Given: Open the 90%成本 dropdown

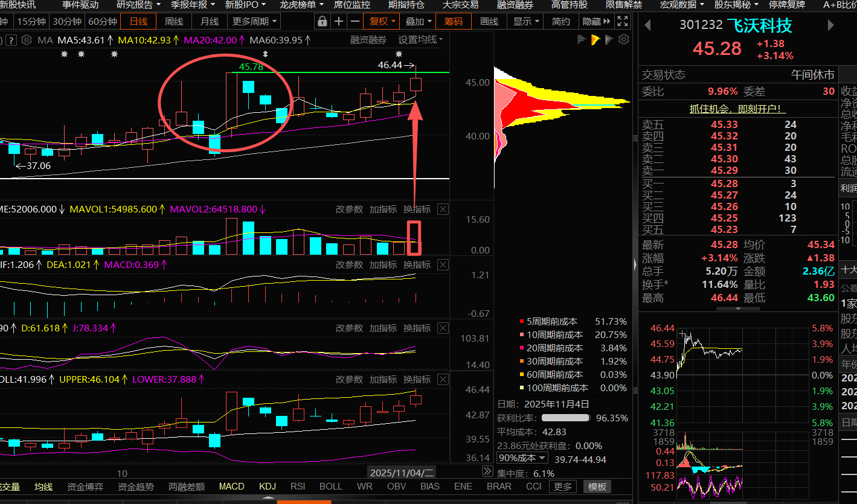Looking at the screenshot, I should (522, 458).
